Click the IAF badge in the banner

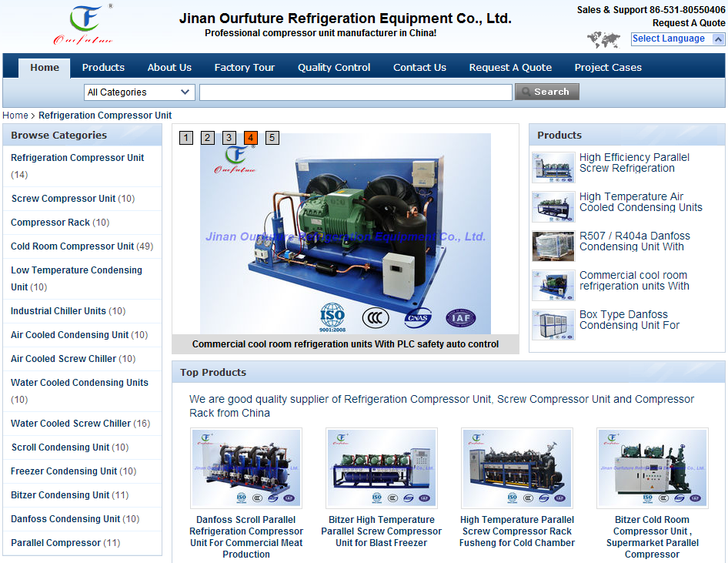460,318
